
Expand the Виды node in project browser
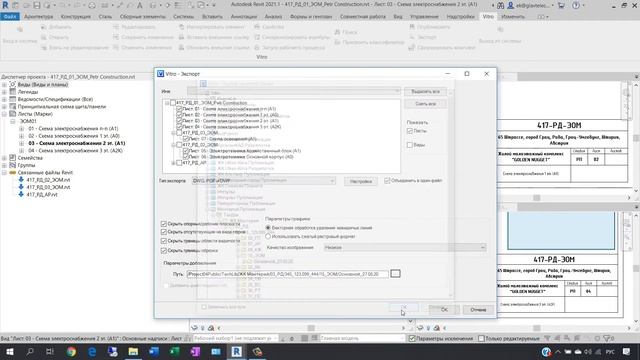click(x=4, y=84)
